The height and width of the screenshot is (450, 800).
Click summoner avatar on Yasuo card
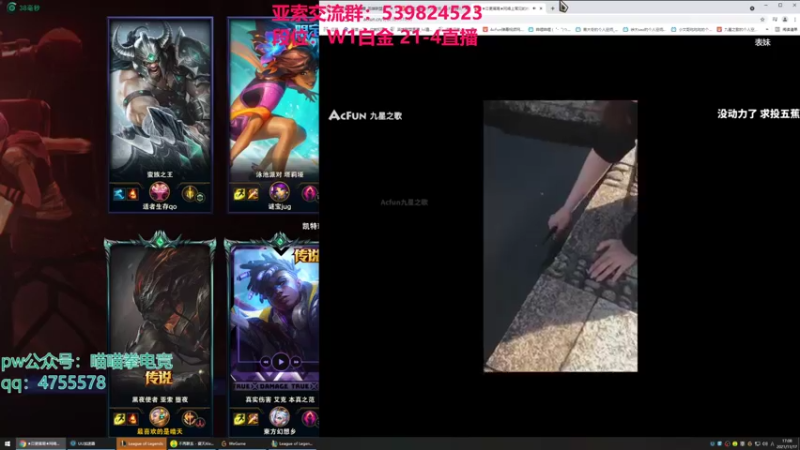(159, 417)
